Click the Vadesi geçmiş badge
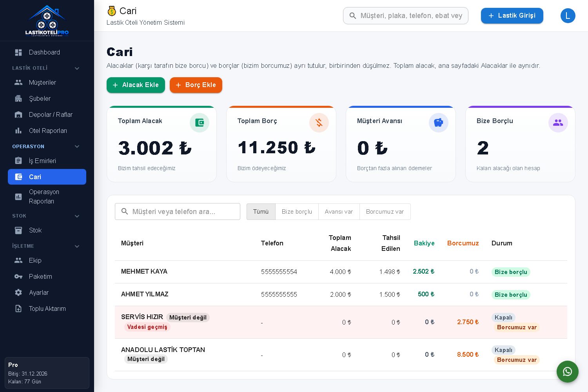Image resolution: width=588 pixels, height=392 pixels. click(x=147, y=327)
